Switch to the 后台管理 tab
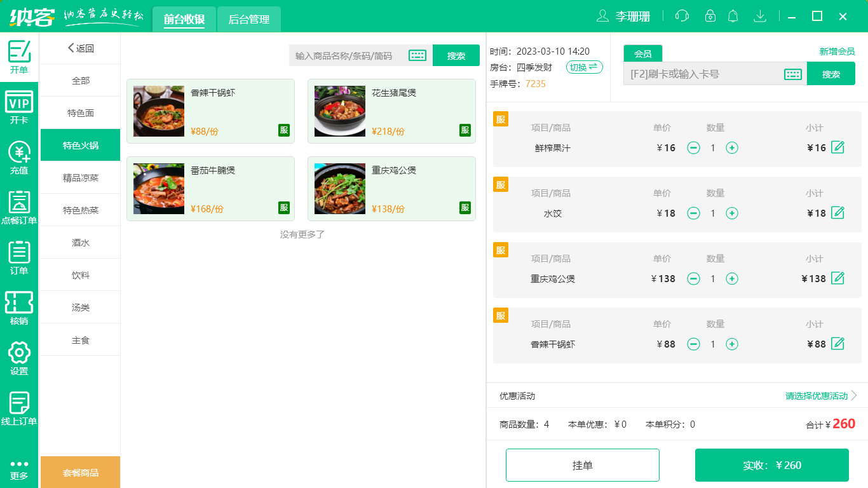The height and width of the screenshot is (488, 868). pyautogui.click(x=248, y=19)
